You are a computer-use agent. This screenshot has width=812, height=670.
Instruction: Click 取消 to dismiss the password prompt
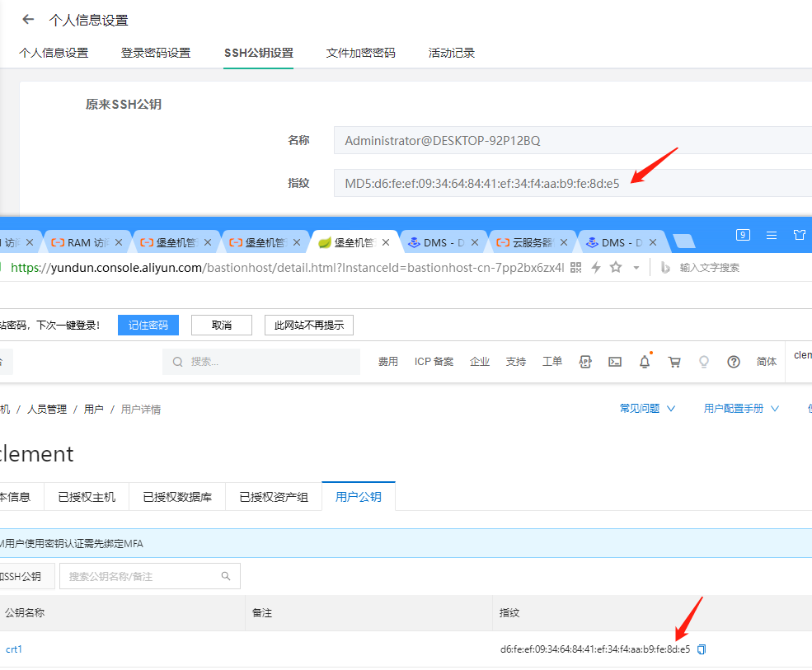coord(221,325)
